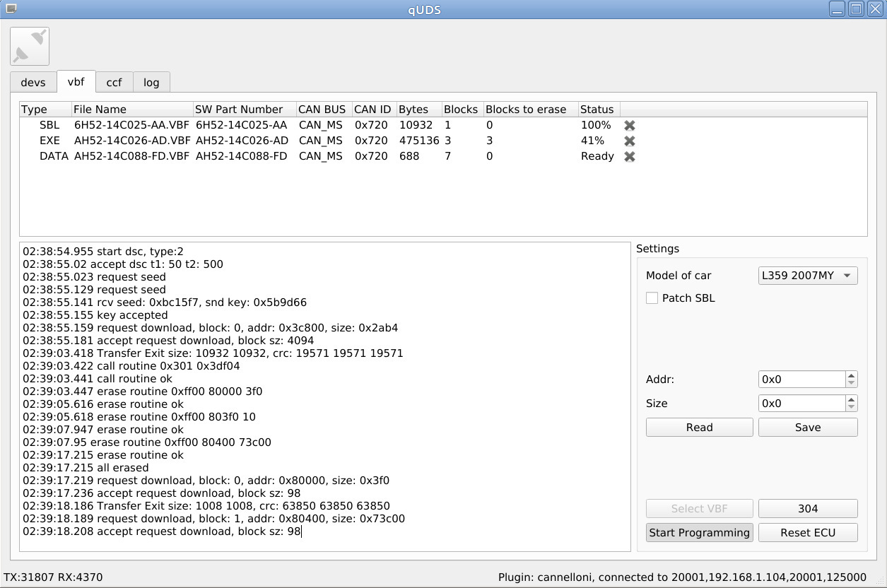Click the 100% status cell
The height and width of the screenshot is (588, 887).
tap(599, 125)
